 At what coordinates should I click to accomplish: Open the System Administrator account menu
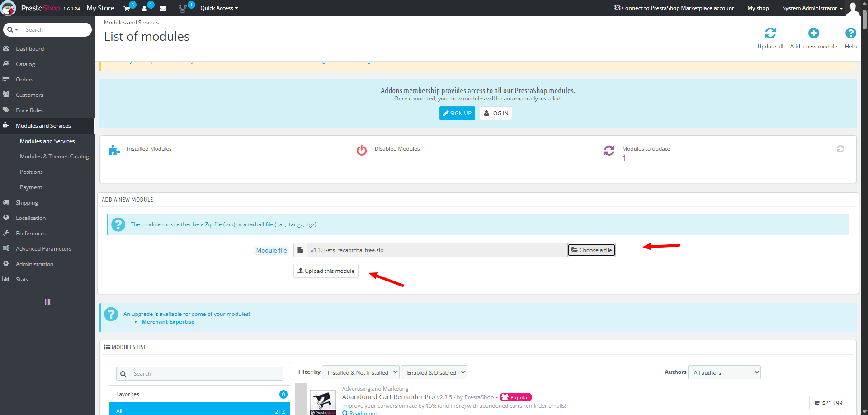(x=812, y=8)
